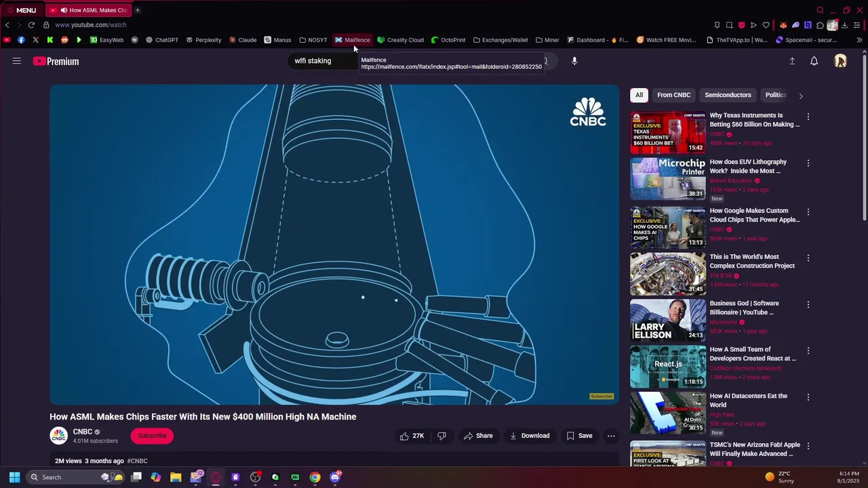Click the browser address bar URL
The image size is (868, 488).
(91, 25)
